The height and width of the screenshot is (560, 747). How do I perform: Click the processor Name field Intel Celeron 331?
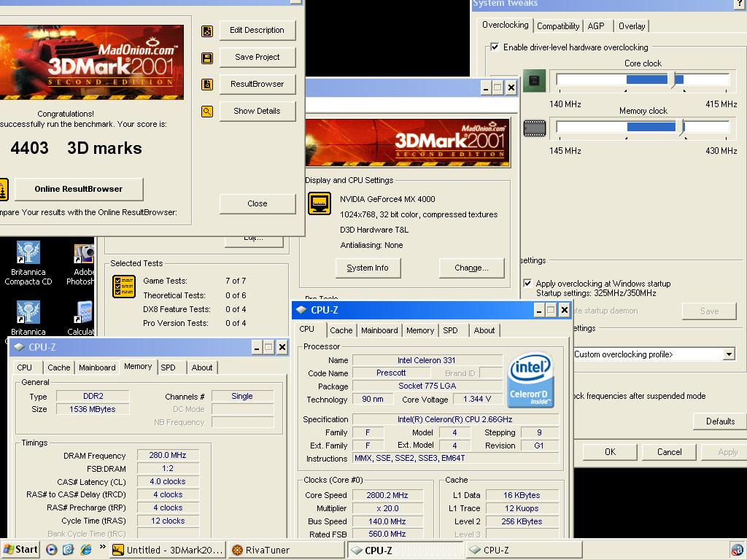427,360
